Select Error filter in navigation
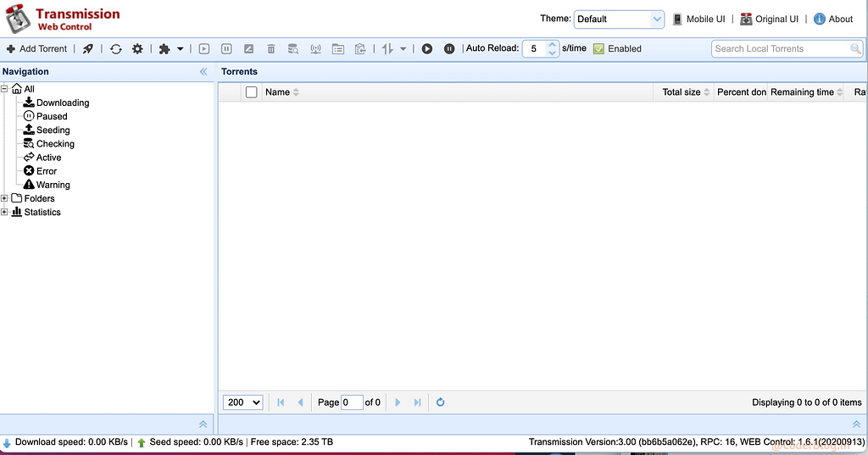This screenshot has height=455, width=868. coord(47,171)
